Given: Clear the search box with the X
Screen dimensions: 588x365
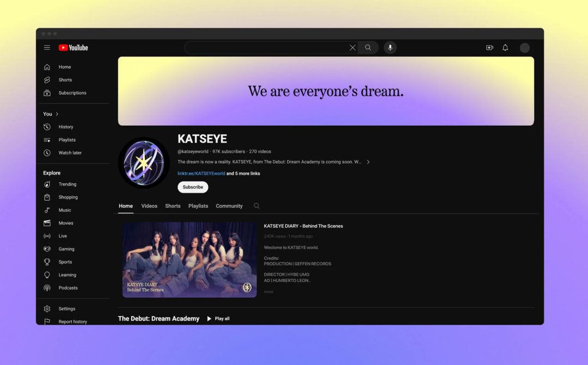Looking at the screenshot, I should [x=352, y=47].
